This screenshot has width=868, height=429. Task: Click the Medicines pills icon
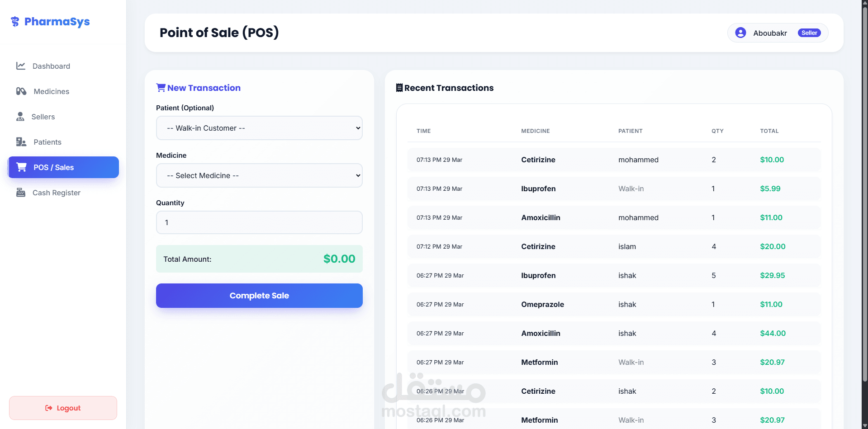pyautogui.click(x=21, y=91)
